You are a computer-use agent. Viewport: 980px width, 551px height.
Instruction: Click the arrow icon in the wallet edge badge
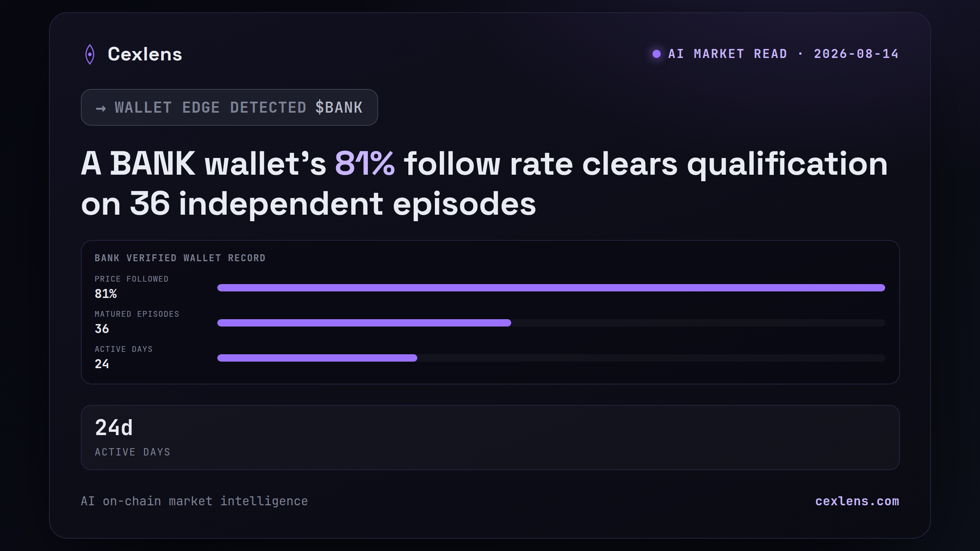pyautogui.click(x=101, y=108)
